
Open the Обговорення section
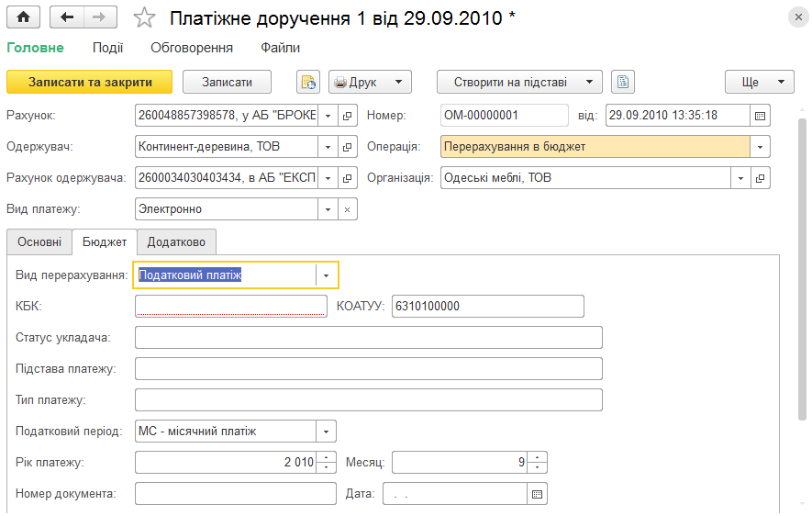(x=192, y=48)
